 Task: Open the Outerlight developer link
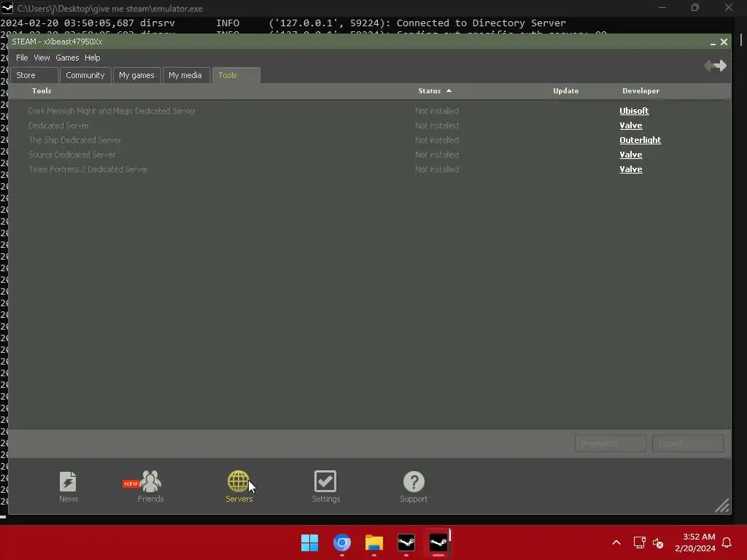click(640, 140)
